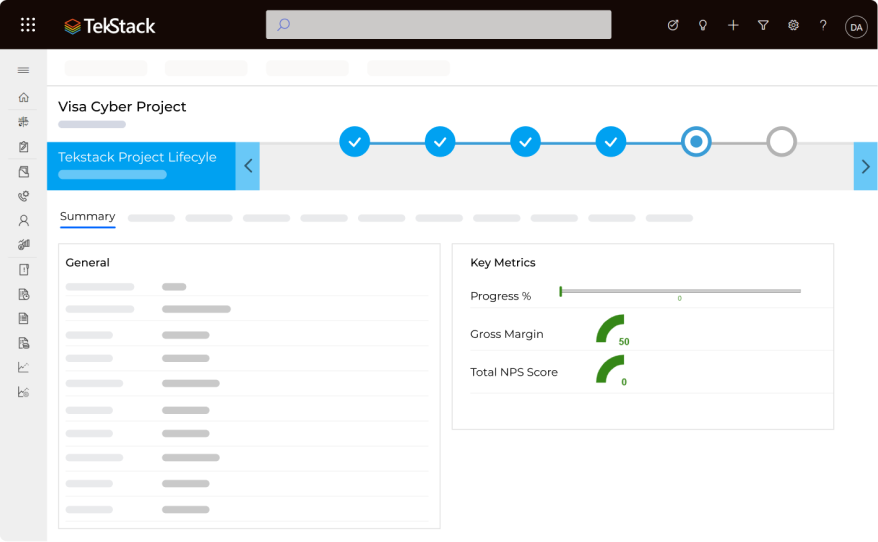Open the document with exclamation sidebar icon
The image size is (878, 542).
click(24, 269)
